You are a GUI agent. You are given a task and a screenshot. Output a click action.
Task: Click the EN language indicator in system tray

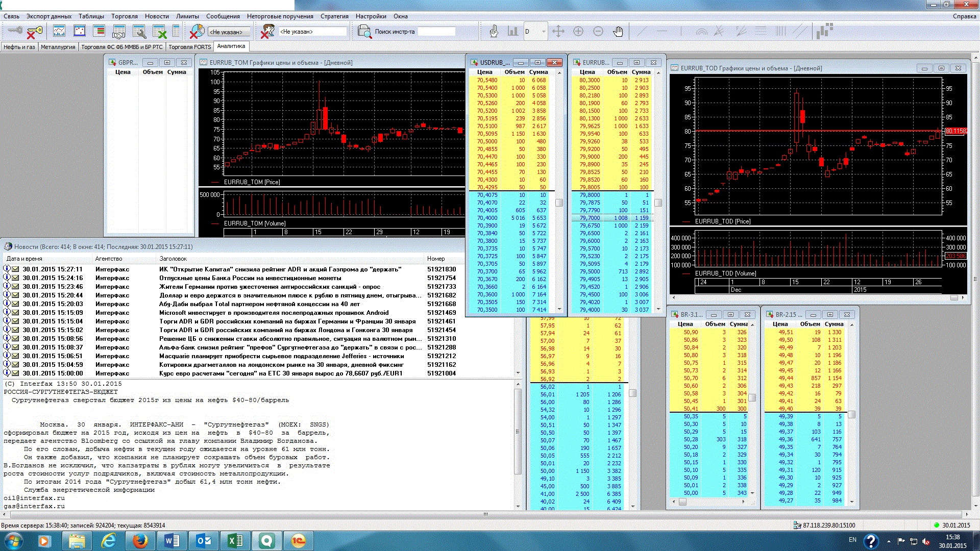pyautogui.click(x=852, y=540)
